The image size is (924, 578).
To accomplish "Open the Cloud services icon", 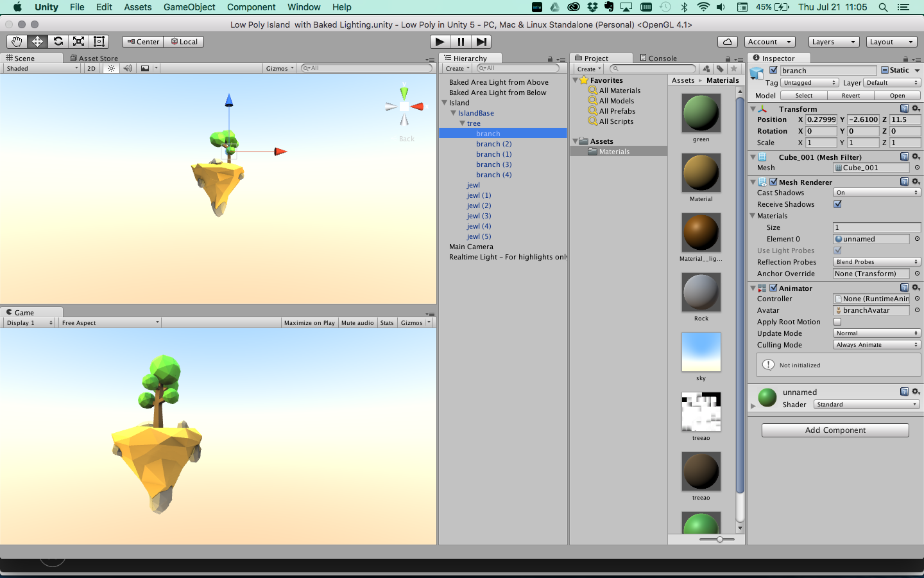I will point(727,42).
